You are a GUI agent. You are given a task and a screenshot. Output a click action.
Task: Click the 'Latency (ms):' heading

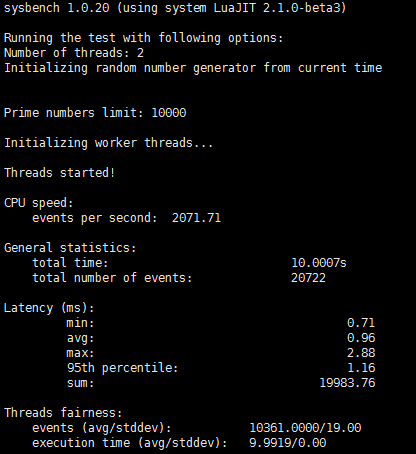pos(49,308)
